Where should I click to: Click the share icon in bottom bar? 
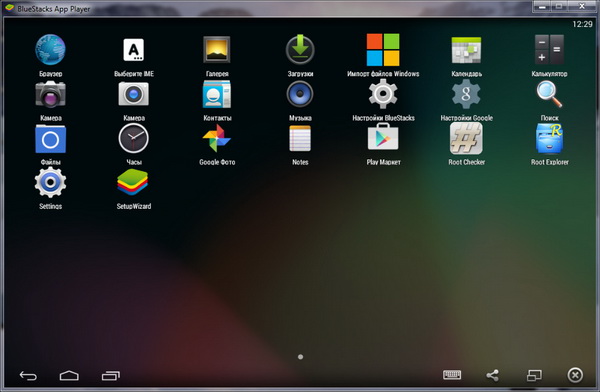pyautogui.click(x=492, y=375)
